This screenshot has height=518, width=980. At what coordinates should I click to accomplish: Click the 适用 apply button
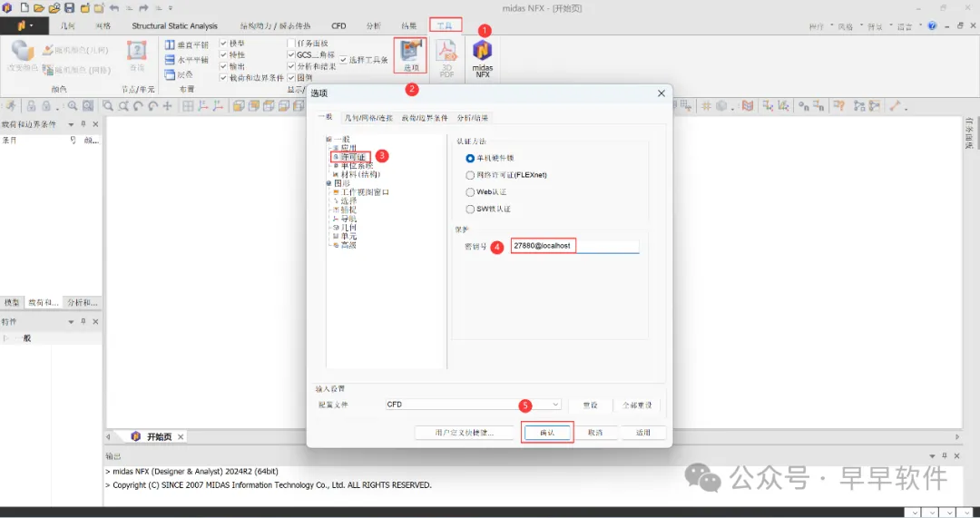pos(643,433)
